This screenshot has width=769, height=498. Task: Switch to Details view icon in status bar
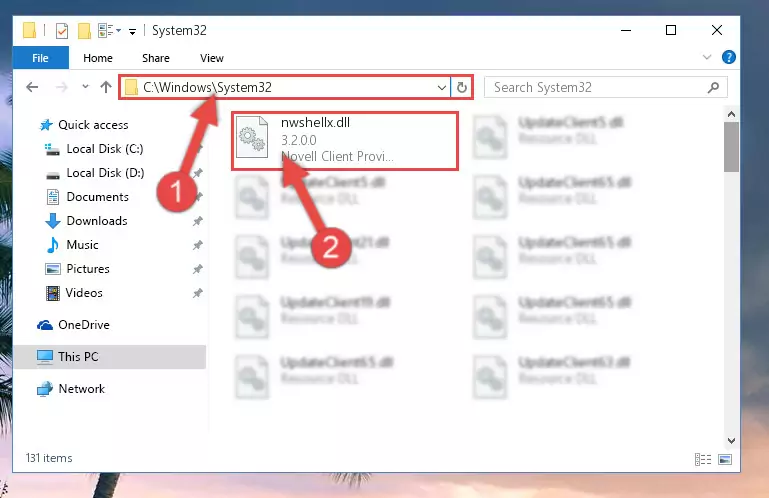click(x=703, y=459)
